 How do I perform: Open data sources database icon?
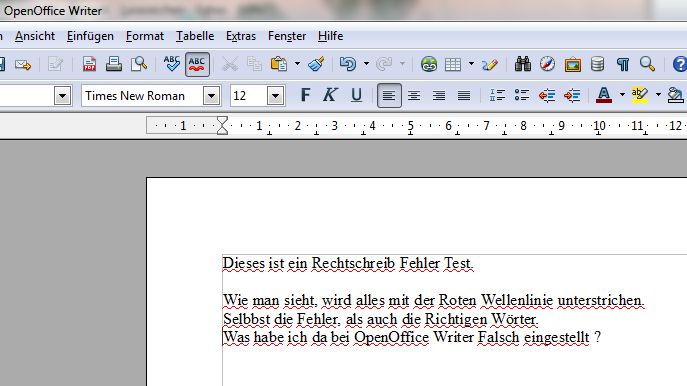(x=597, y=64)
